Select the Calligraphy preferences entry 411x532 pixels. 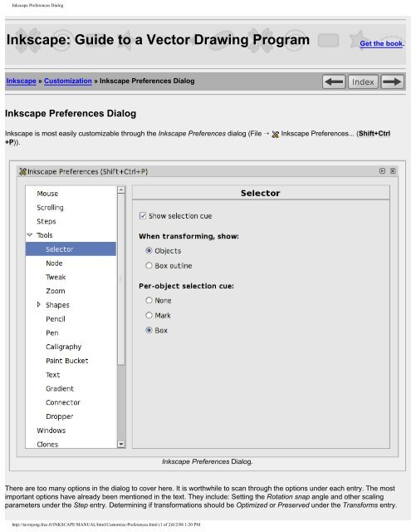[x=64, y=347]
